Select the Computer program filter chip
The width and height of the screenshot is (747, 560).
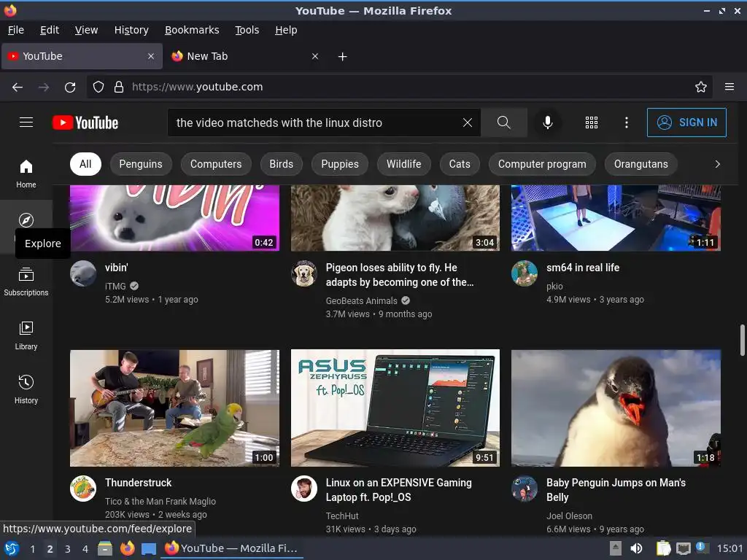click(x=542, y=164)
